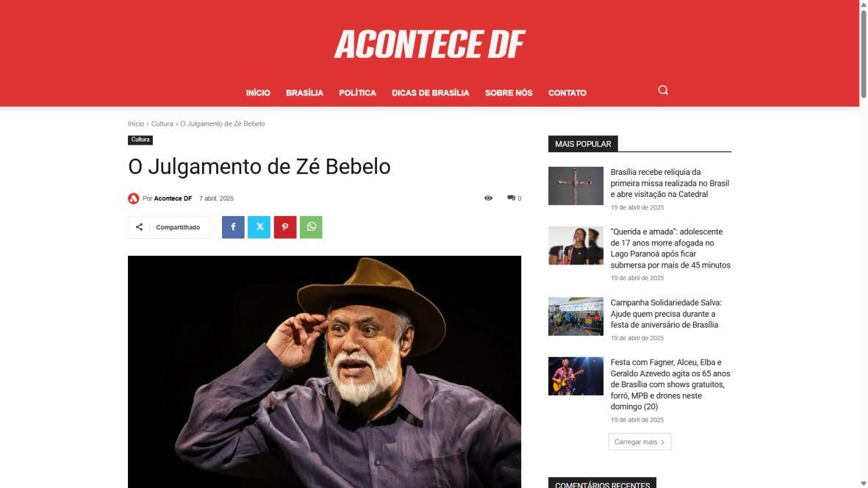This screenshot has width=868, height=488.
Task: Share article on X (Twitter)
Action: point(259,227)
